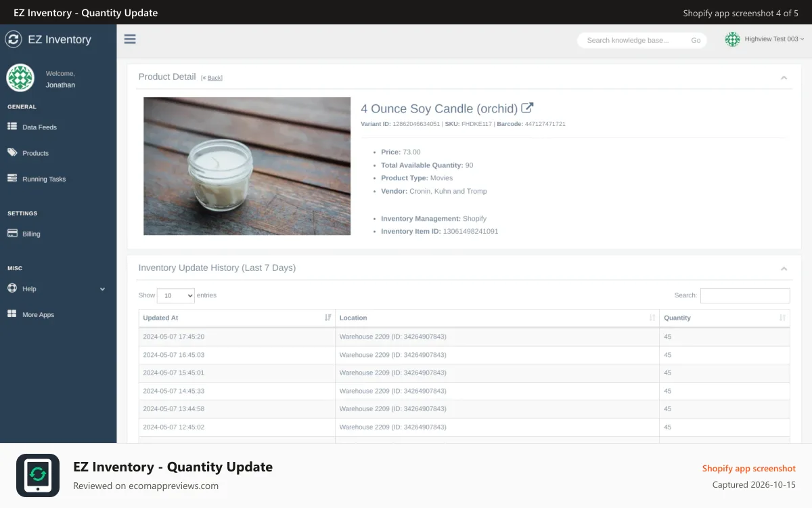Click the Products tag icon
812x508 pixels.
pyautogui.click(x=12, y=152)
